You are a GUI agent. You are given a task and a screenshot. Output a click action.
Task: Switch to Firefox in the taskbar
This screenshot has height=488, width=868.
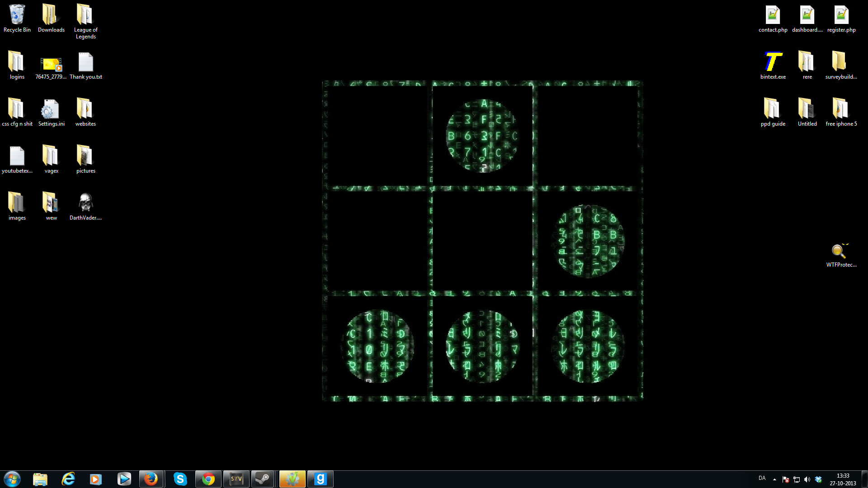(x=151, y=479)
